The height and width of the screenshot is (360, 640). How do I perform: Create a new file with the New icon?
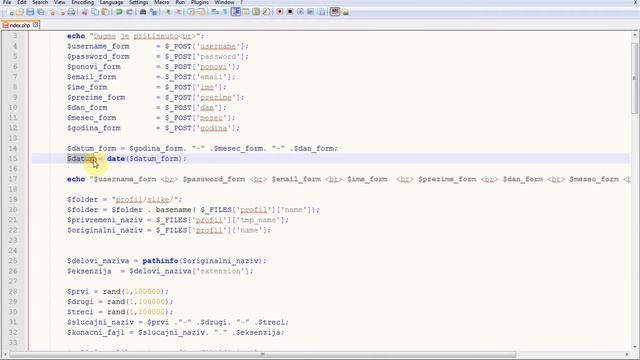click(x=10, y=12)
